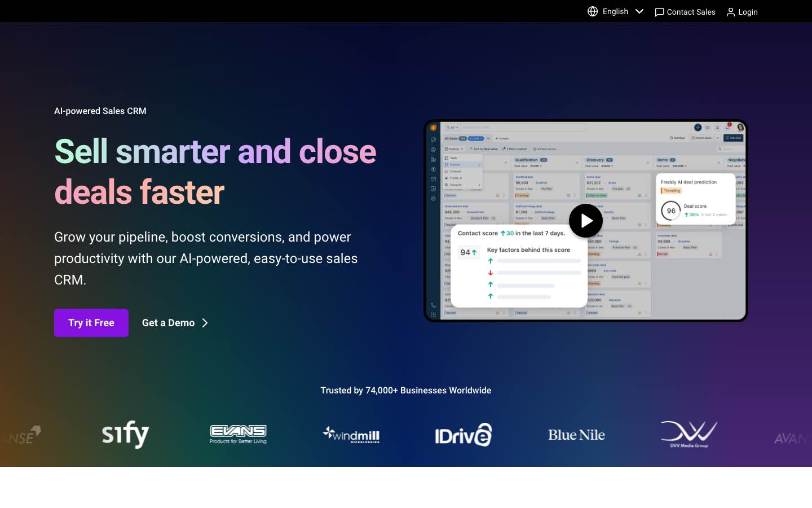Select the globe icon next to English
Image resolution: width=812 pixels, height=508 pixels.
tap(593, 11)
